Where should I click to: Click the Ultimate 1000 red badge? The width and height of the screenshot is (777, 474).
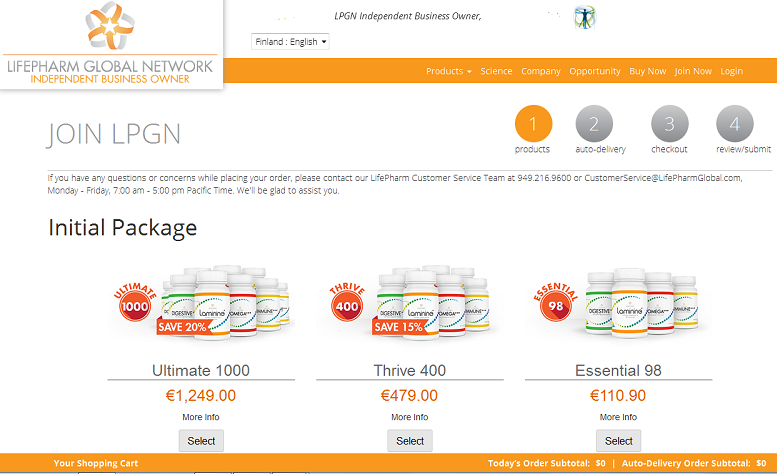[x=134, y=303]
